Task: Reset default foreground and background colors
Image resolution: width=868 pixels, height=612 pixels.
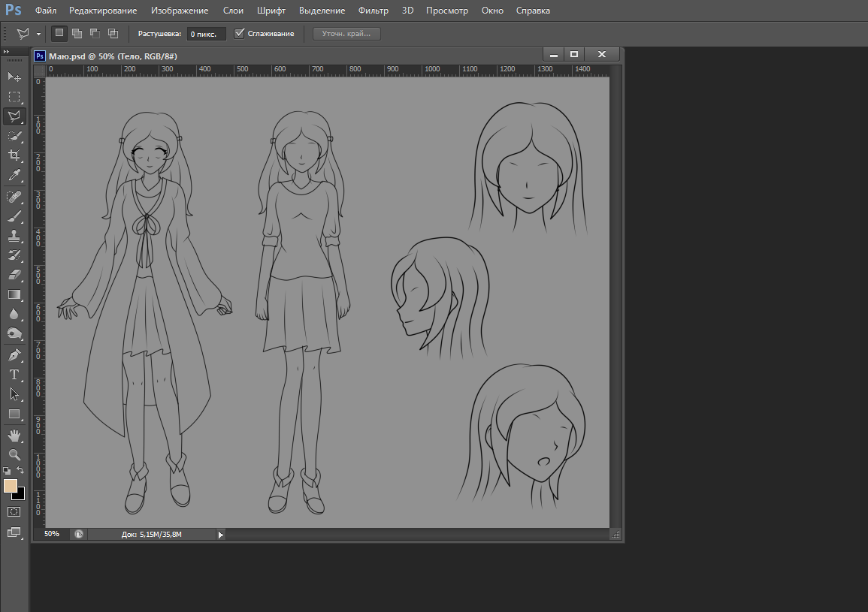Action: 7,471
